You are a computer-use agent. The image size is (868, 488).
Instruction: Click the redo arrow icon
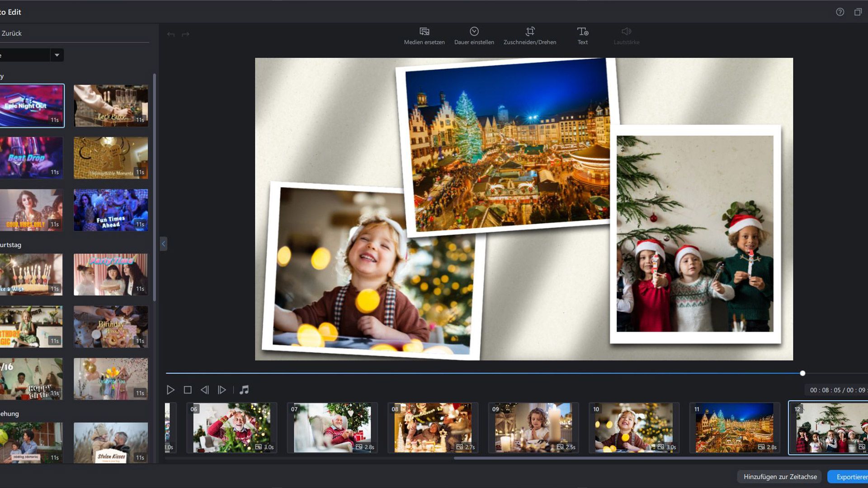tap(186, 34)
